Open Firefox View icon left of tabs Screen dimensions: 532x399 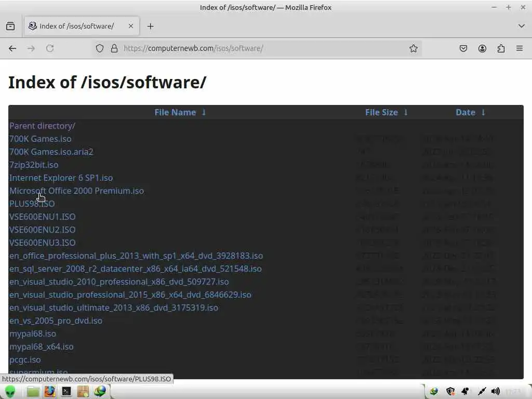tap(10, 26)
